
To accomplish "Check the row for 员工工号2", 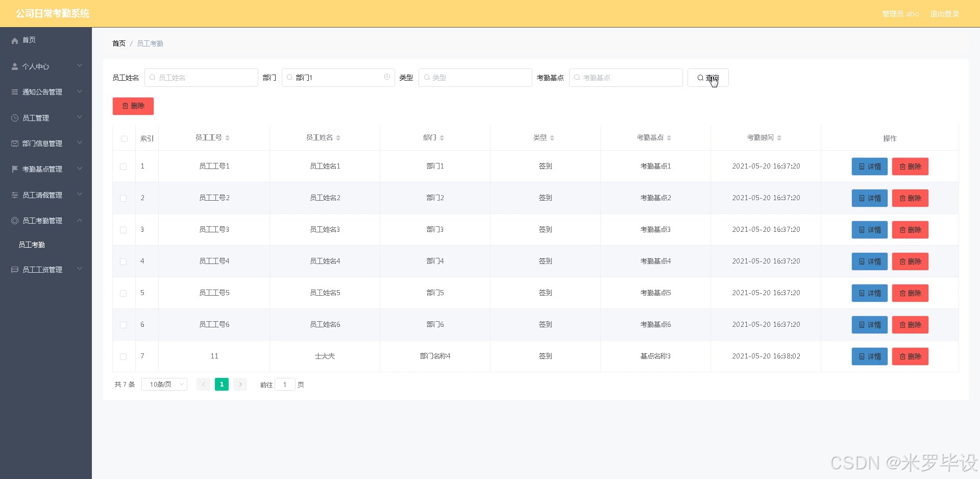I will click(123, 198).
